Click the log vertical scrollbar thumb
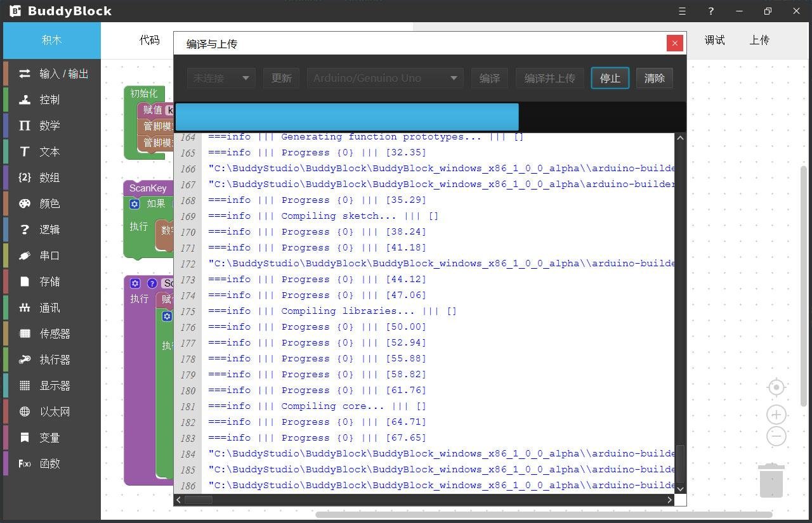 681,464
